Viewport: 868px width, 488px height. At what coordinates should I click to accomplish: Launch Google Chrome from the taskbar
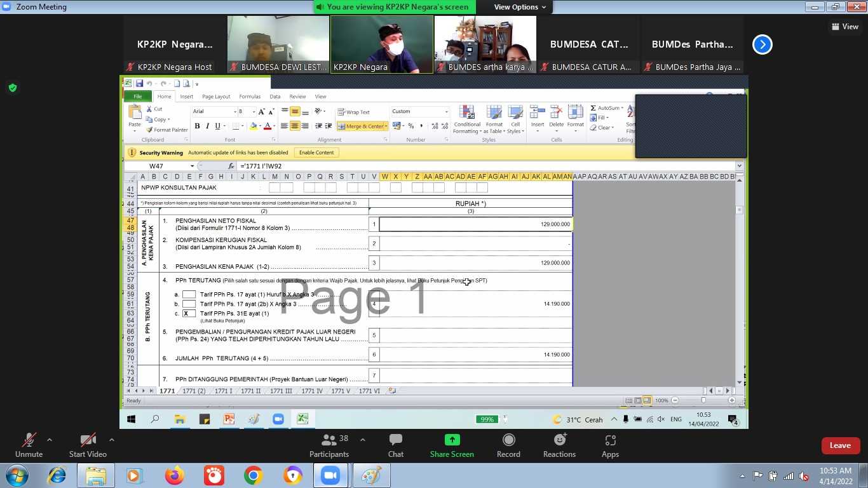click(253, 475)
